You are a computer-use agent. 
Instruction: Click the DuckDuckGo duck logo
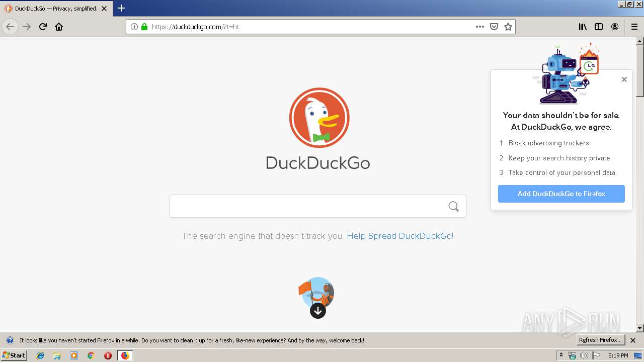click(319, 118)
